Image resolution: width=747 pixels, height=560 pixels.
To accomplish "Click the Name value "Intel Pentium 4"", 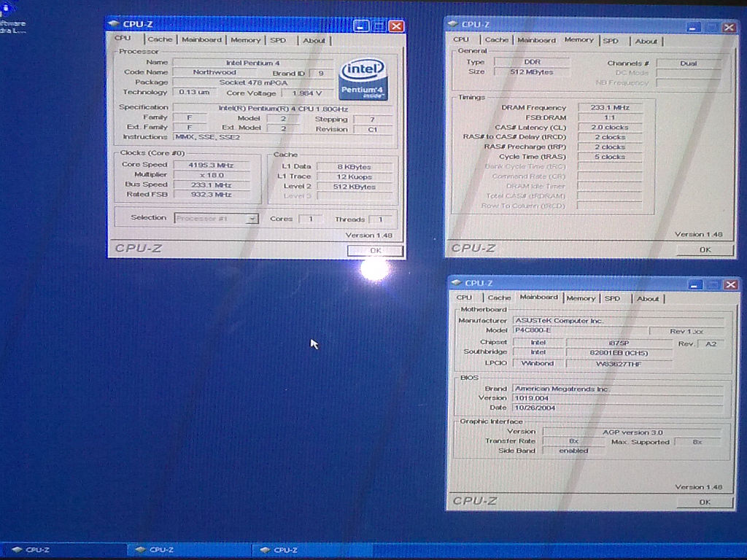I will tap(253, 63).
